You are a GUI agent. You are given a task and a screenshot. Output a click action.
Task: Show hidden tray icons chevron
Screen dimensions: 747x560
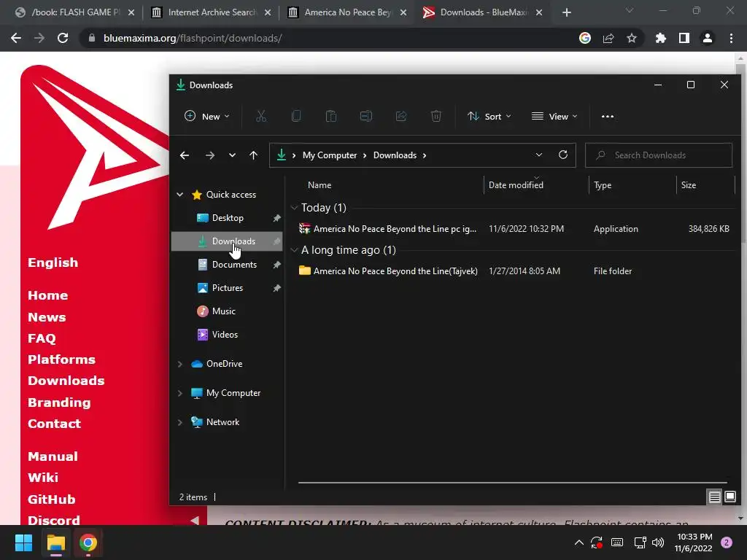tap(578, 542)
